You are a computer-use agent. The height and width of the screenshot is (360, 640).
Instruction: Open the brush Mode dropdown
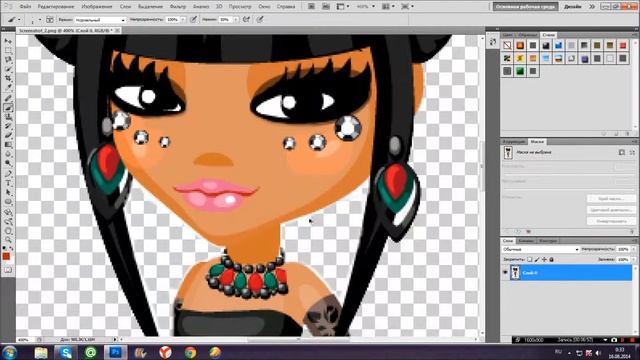100,20
